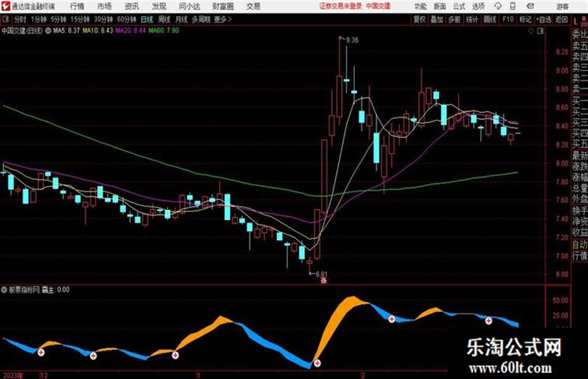Click the red plus signal at the deepest trough
This screenshot has width=588, height=379.
click(x=317, y=363)
